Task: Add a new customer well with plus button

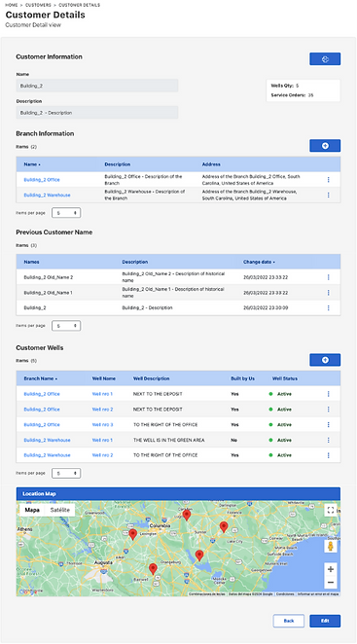Action: click(325, 360)
